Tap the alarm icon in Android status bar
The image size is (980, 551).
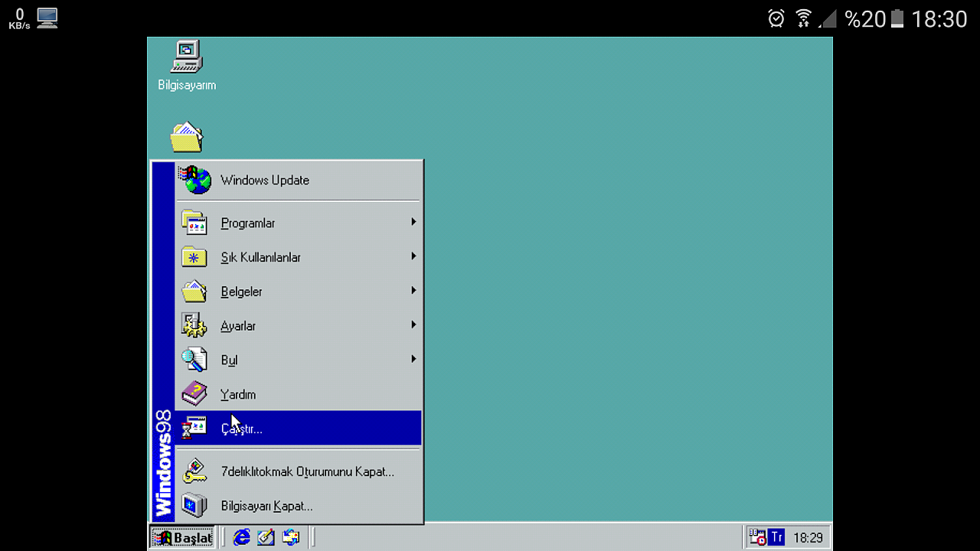pos(776,18)
